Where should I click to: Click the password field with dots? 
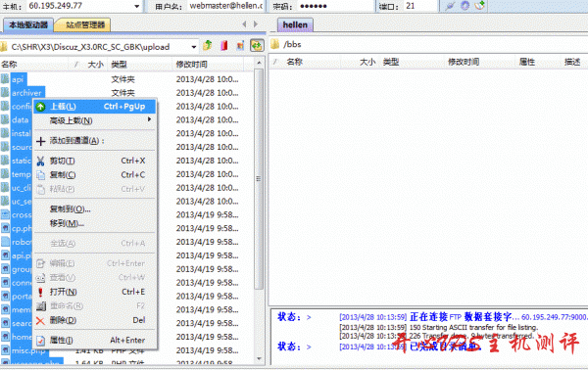click(336, 6)
